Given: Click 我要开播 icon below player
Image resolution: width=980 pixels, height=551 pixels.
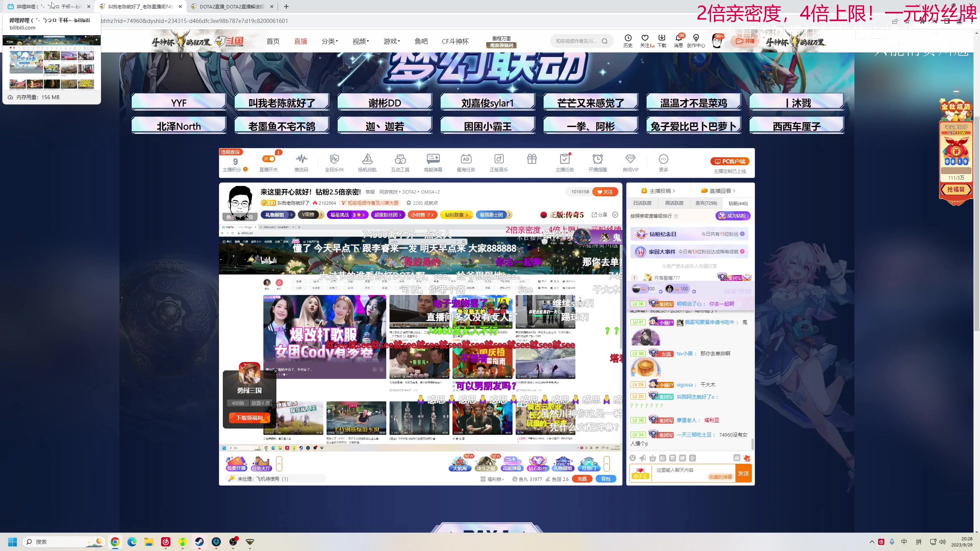Looking at the screenshot, I should [236, 464].
